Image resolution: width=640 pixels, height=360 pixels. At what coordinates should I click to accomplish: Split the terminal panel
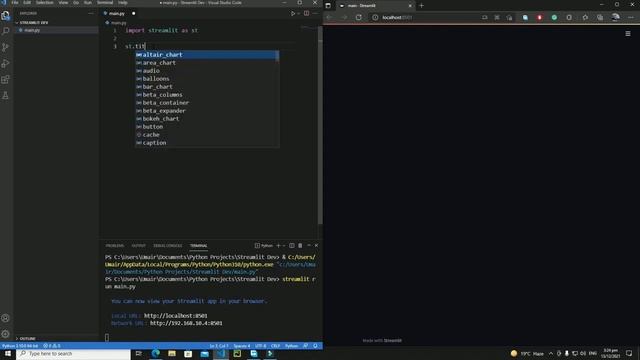[x=291, y=246]
